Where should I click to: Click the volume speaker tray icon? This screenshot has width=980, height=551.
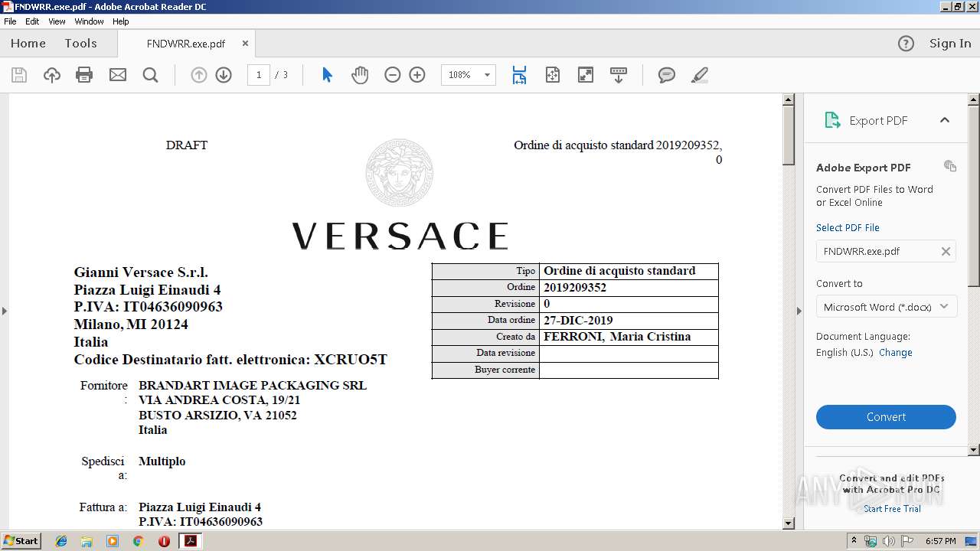tap(888, 541)
